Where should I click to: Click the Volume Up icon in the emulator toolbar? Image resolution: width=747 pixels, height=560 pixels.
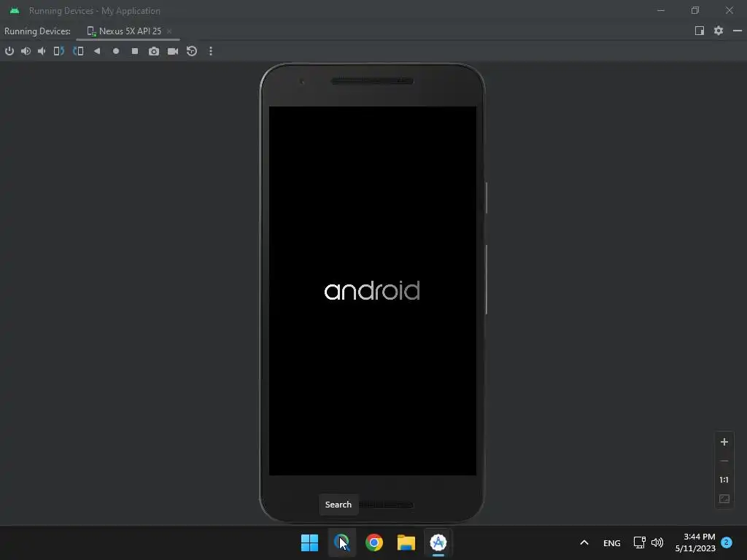pyautogui.click(x=26, y=51)
